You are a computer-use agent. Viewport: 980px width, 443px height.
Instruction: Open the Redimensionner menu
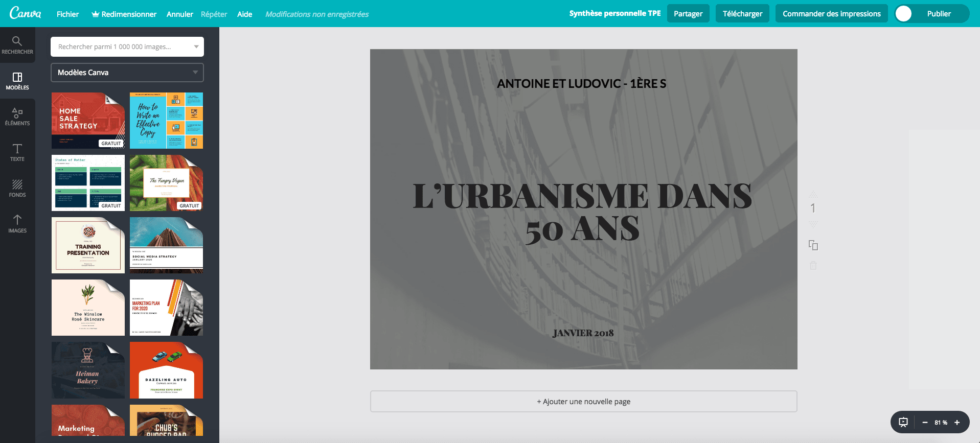124,14
